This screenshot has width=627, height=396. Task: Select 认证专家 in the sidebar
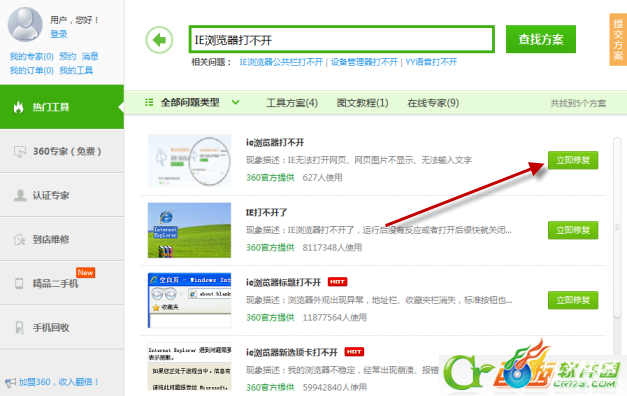point(62,195)
